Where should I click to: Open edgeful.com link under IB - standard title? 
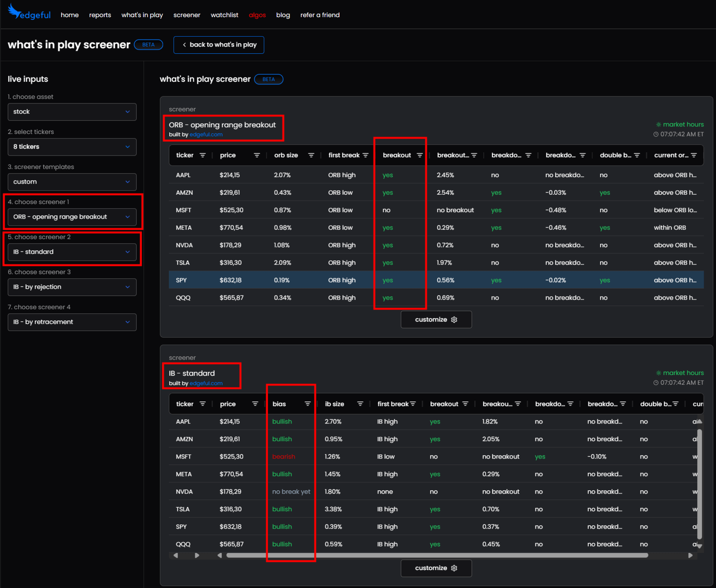pos(206,383)
